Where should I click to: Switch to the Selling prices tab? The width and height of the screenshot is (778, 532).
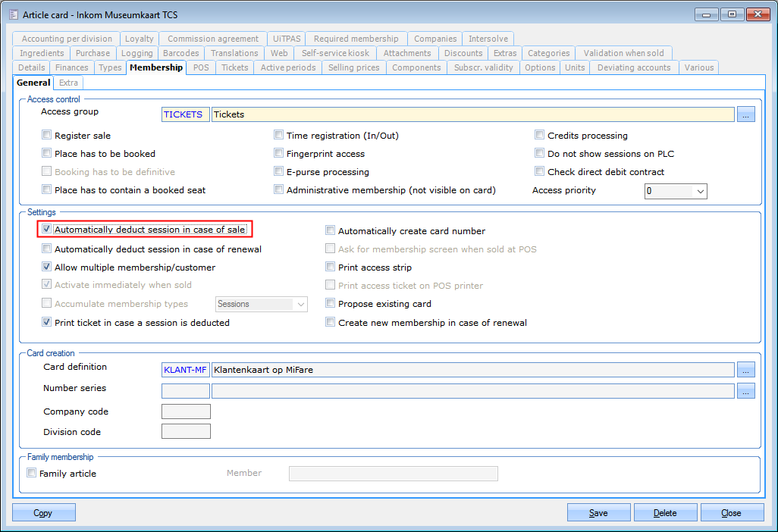[x=353, y=67]
